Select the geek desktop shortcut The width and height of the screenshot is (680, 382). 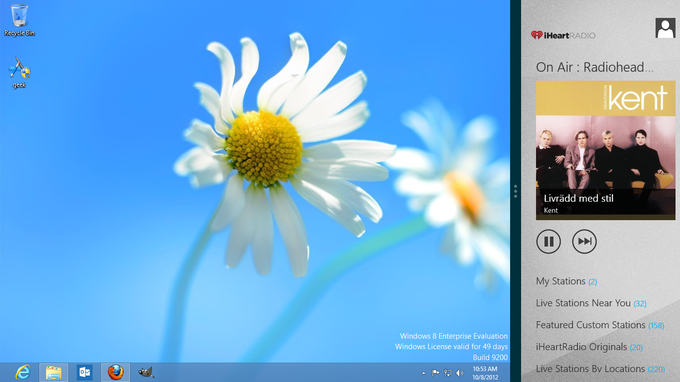[19, 73]
